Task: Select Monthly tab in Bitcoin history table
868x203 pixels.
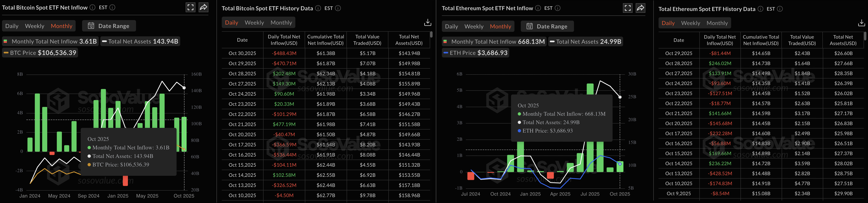Action: 281,23
